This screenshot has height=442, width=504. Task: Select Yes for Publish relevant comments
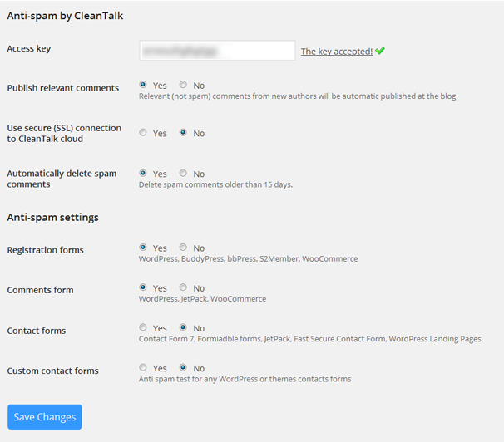click(x=144, y=85)
